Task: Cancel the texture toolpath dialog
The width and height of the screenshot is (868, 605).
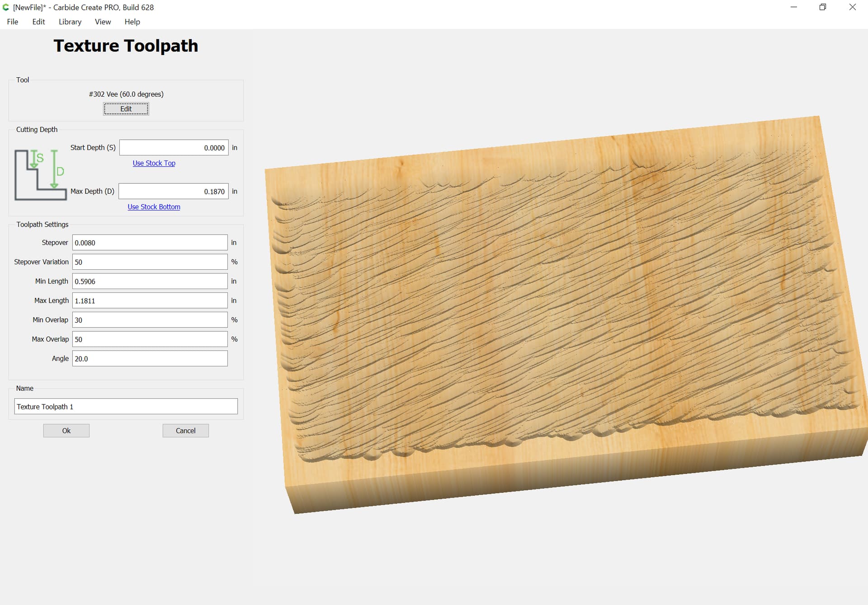Action: [x=186, y=431]
